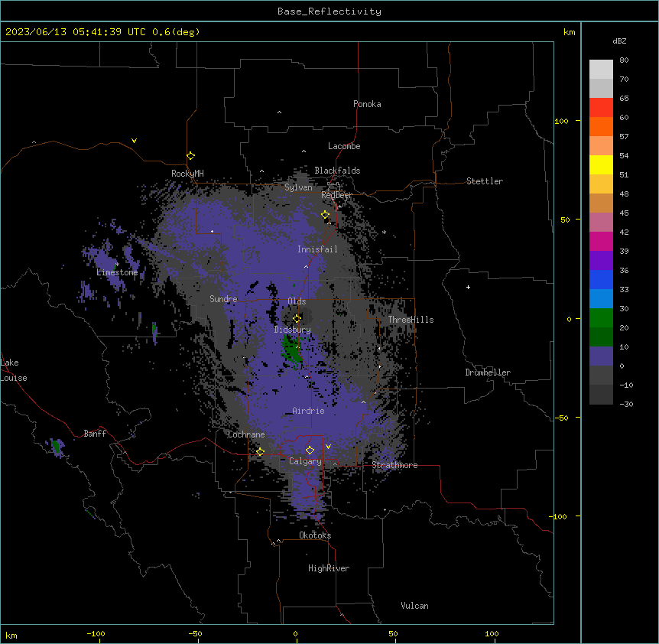Click yellow V marker northeast of Calgary

point(328,447)
